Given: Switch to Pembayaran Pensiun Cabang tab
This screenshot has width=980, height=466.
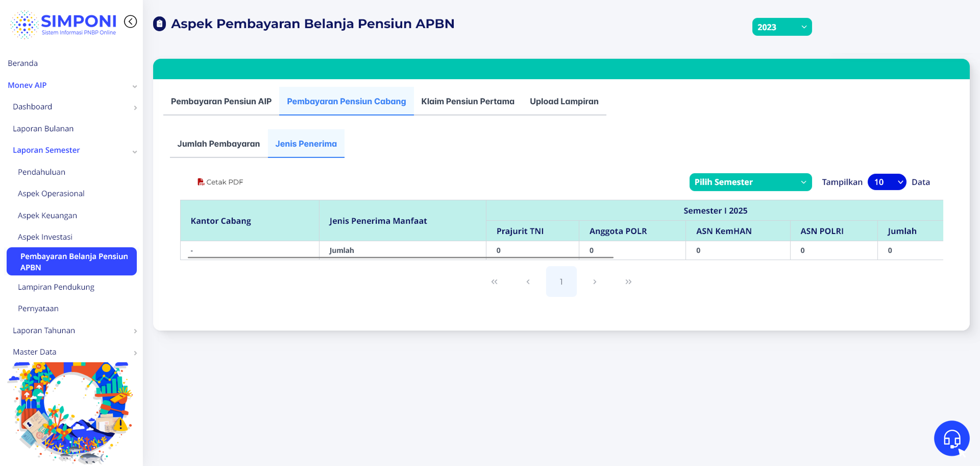Looking at the screenshot, I should (x=347, y=101).
